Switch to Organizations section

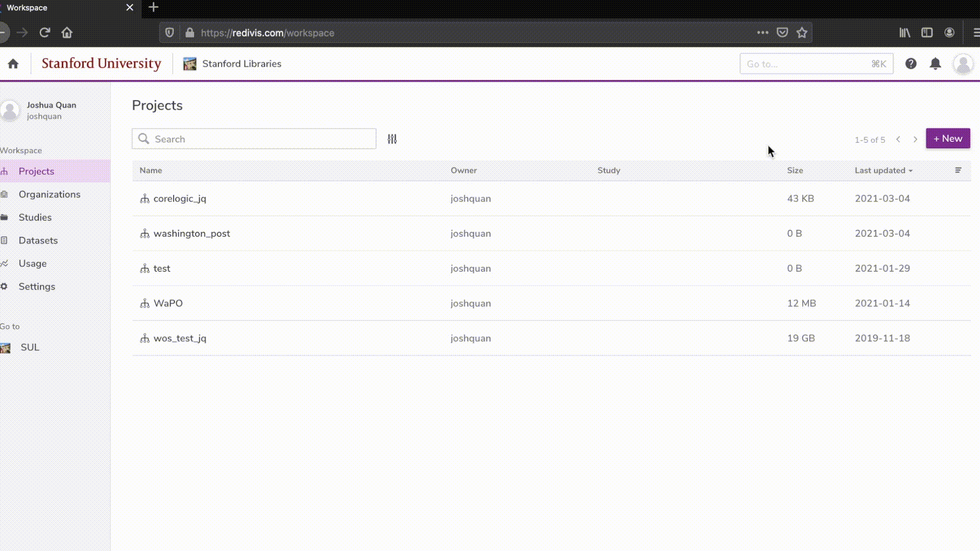click(50, 194)
